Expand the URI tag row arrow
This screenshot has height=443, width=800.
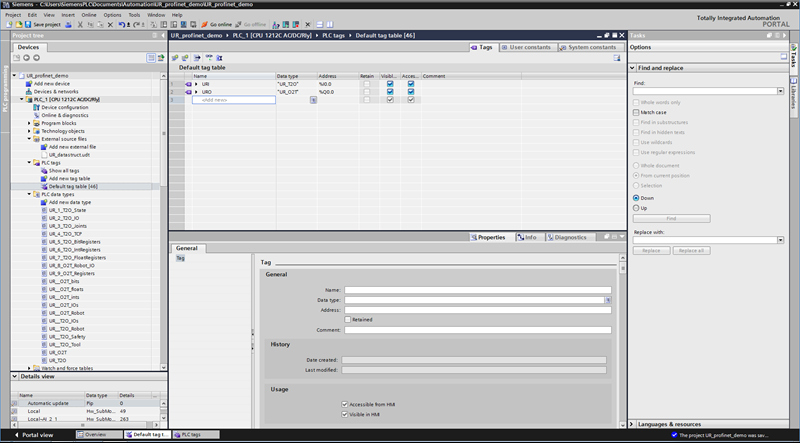[196, 83]
